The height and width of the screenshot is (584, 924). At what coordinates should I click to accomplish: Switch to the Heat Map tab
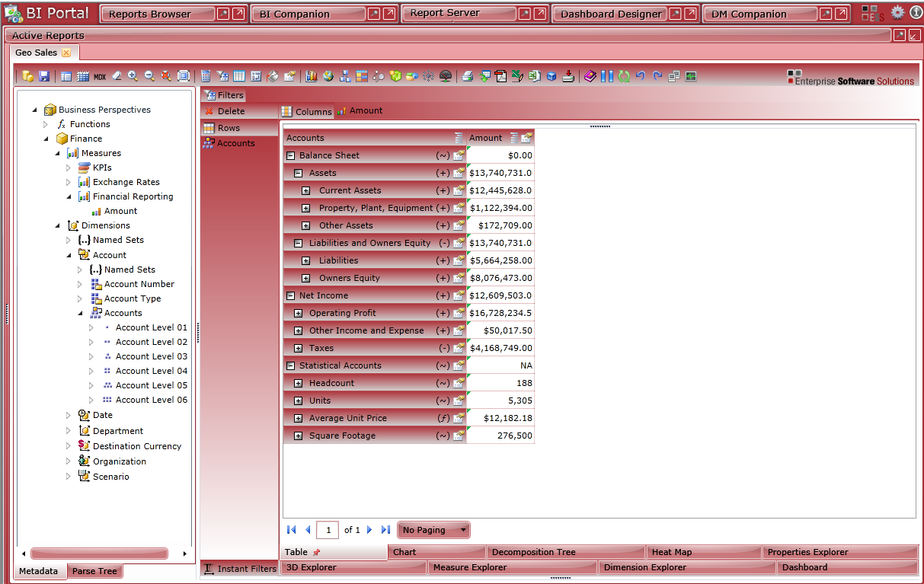(x=704, y=552)
